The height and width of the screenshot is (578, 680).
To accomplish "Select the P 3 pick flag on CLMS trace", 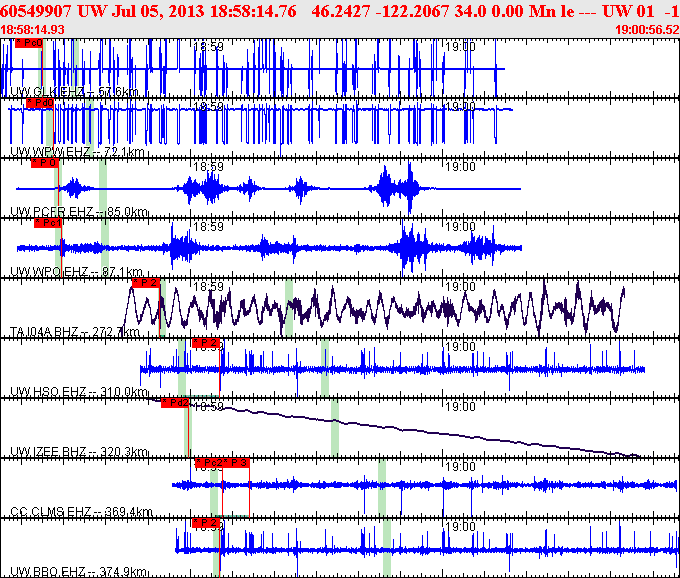I will [236, 463].
